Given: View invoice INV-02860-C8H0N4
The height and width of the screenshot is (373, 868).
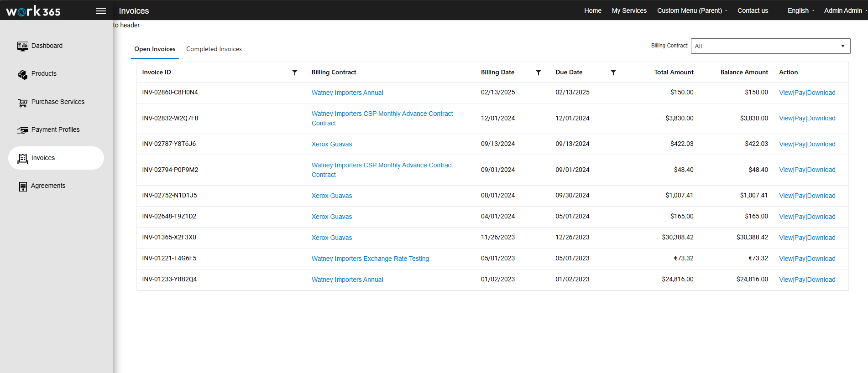Looking at the screenshot, I should [x=786, y=93].
